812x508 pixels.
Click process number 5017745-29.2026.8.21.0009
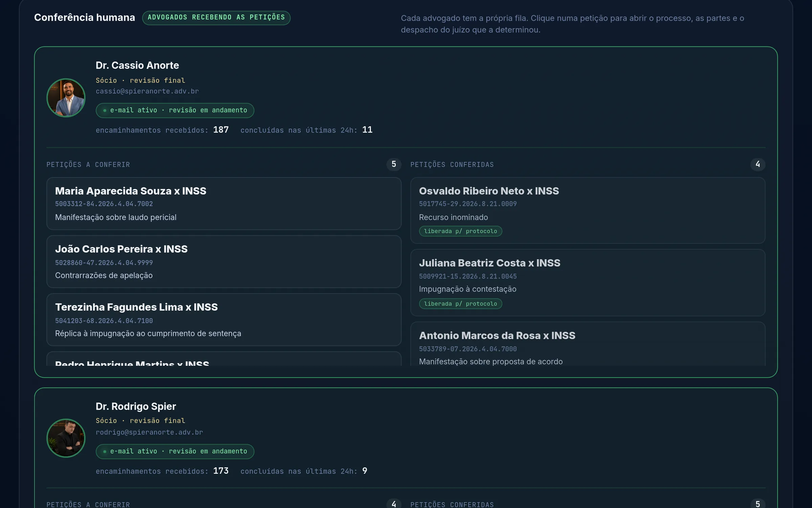(468, 204)
